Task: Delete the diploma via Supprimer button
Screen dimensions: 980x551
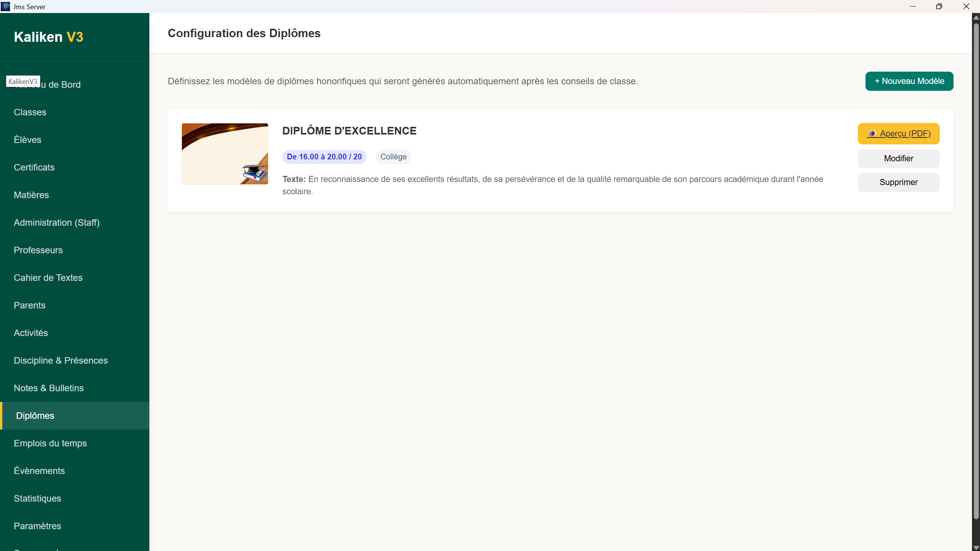Action: click(898, 182)
